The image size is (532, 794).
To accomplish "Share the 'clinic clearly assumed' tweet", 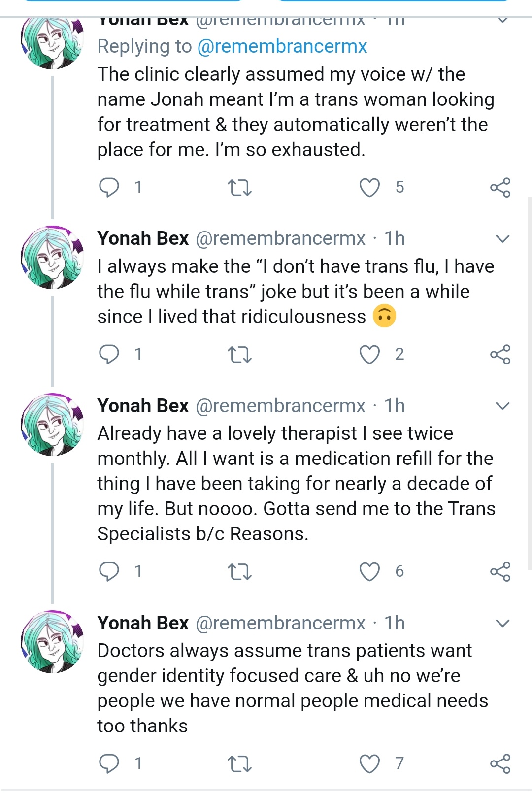I will point(500,188).
